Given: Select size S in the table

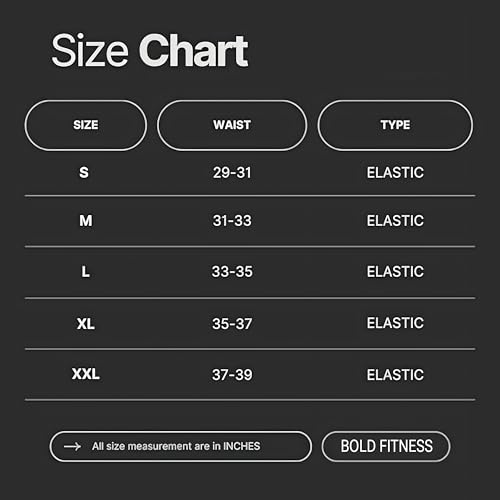Looking at the screenshot, I should [x=84, y=173].
